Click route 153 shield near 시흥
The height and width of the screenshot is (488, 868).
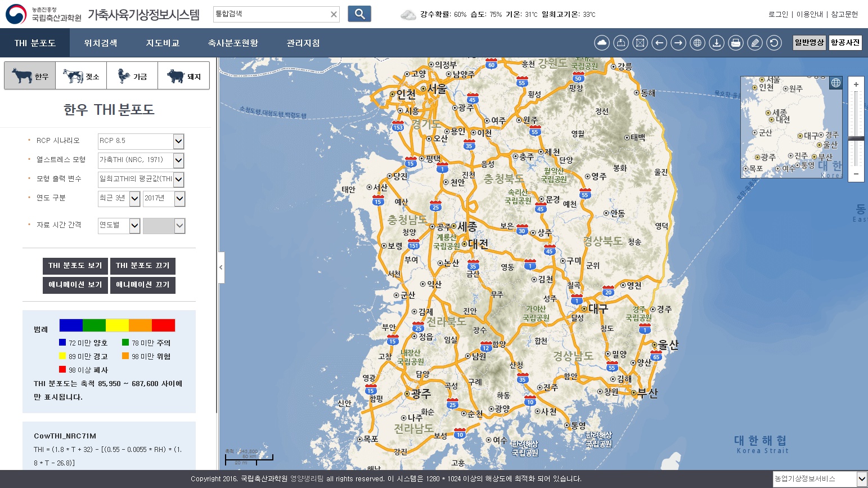point(398,126)
